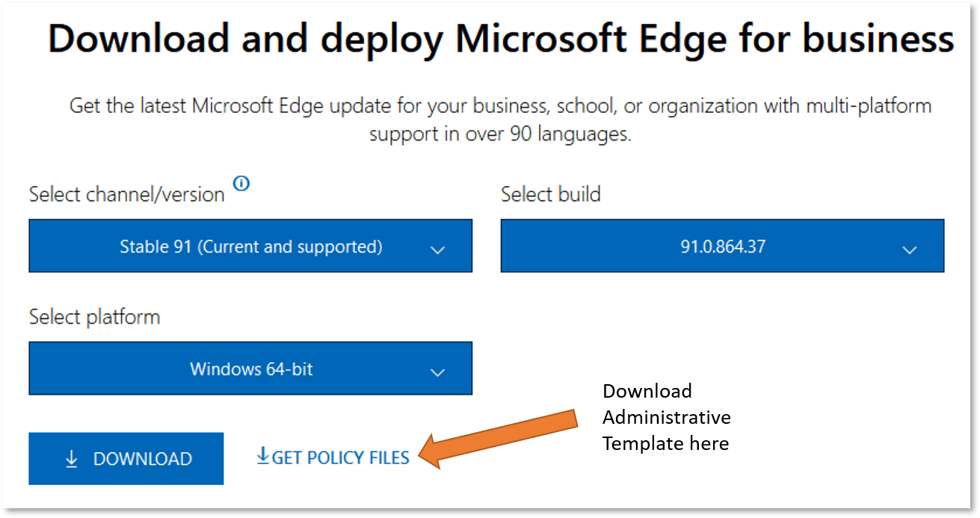Screen dimensions: 980x518
Task: Click the Download Administrative Template annotation text
Action: click(665, 417)
